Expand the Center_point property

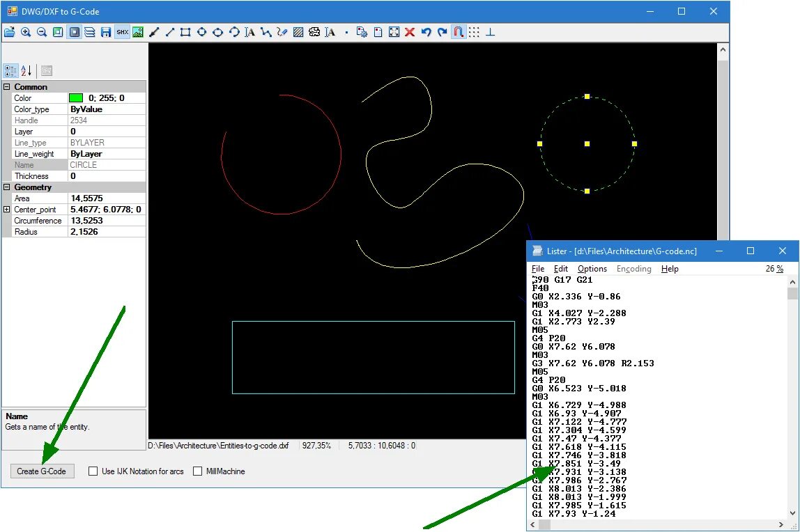pyautogui.click(x=6, y=209)
